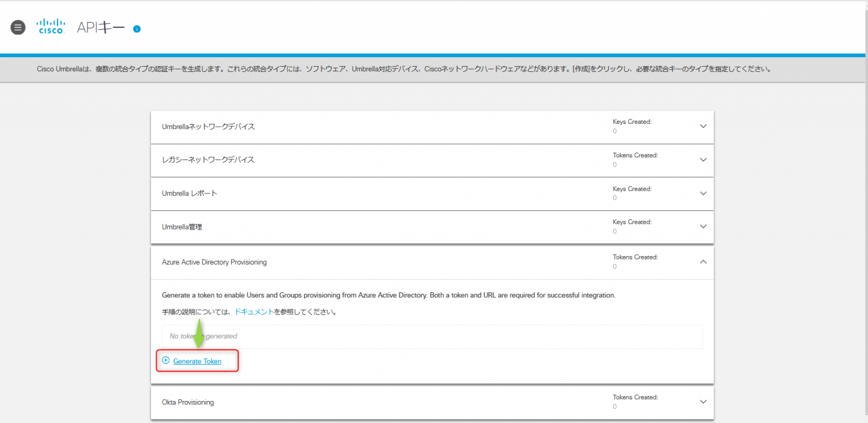868x423 pixels.
Task: Open the Generate Token link
Action: coord(196,361)
